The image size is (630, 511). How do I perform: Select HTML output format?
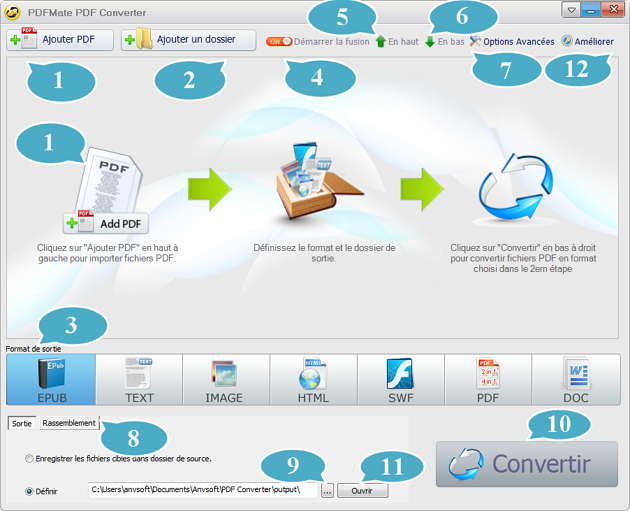click(x=313, y=379)
